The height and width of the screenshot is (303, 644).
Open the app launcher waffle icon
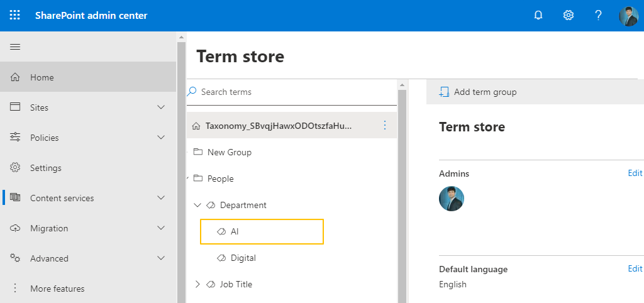tap(15, 15)
